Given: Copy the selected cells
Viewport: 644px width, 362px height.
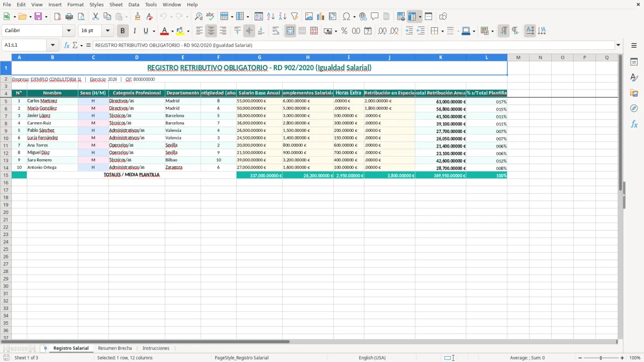Looking at the screenshot, I should click(x=107, y=17).
